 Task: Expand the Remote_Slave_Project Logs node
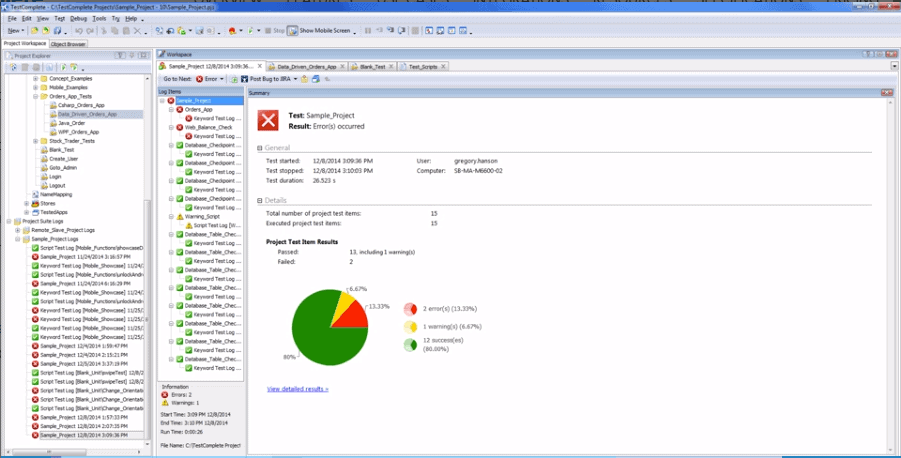tap(18, 230)
